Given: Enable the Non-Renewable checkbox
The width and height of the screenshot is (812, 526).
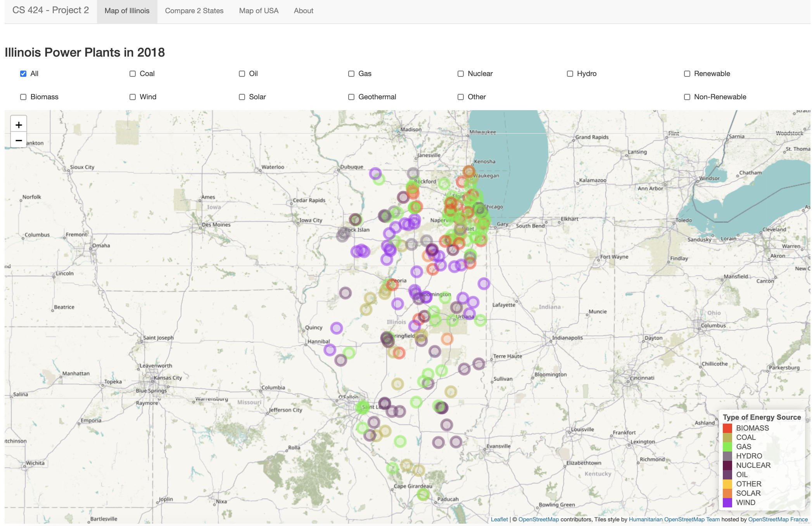Looking at the screenshot, I should click(x=687, y=97).
